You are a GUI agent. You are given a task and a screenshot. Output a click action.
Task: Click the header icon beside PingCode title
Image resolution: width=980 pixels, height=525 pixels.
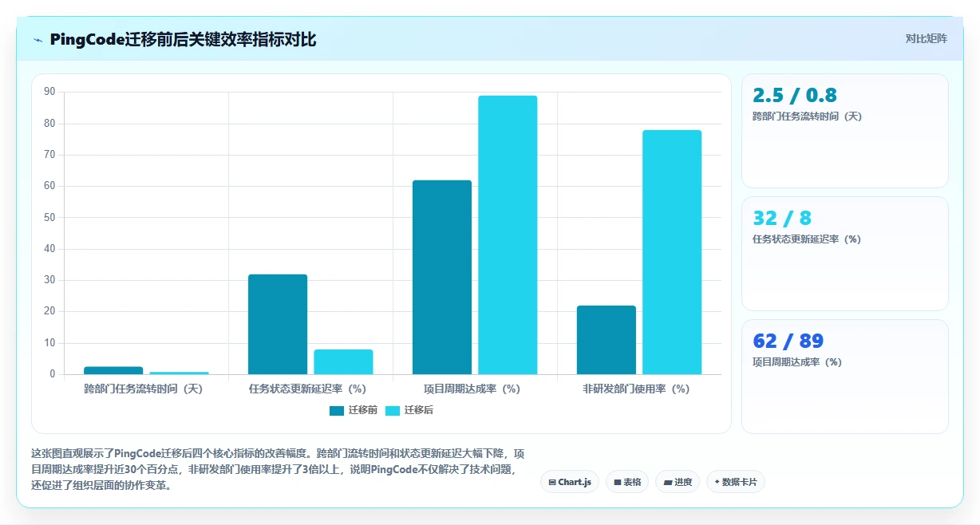(38, 40)
